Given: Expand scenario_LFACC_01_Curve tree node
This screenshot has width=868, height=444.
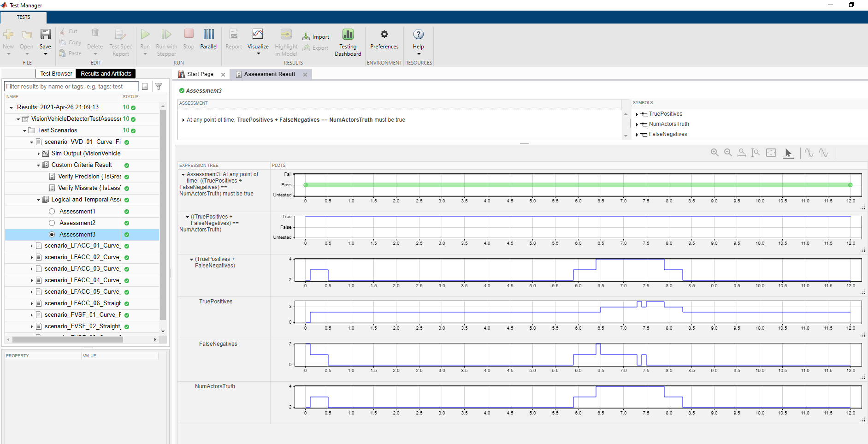Looking at the screenshot, I should pyautogui.click(x=32, y=246).
